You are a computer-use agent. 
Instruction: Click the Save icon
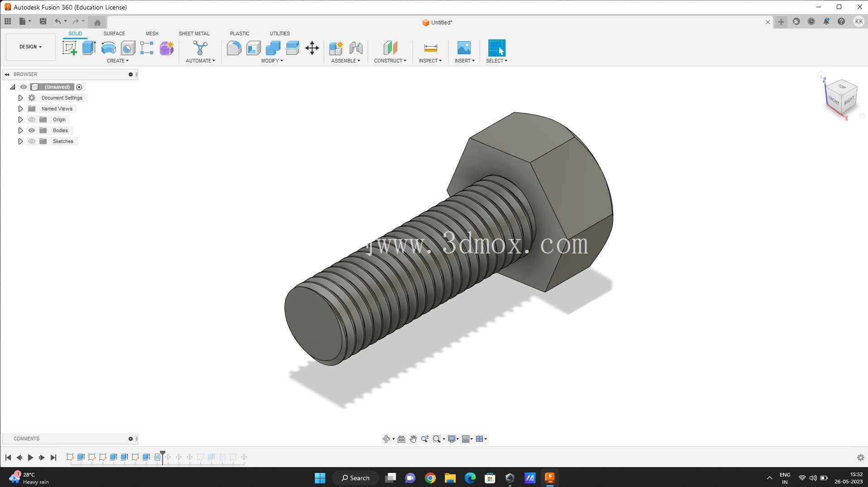click(x=43, y=21)
